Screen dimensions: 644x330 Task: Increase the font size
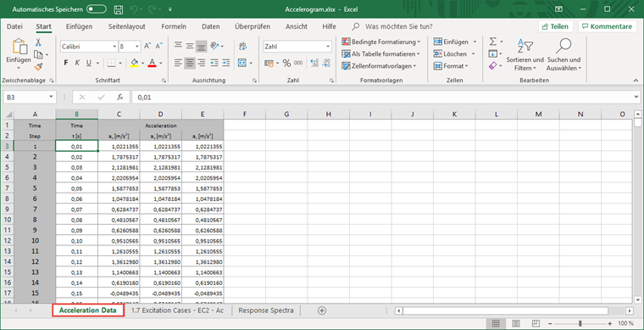point(147,47)
